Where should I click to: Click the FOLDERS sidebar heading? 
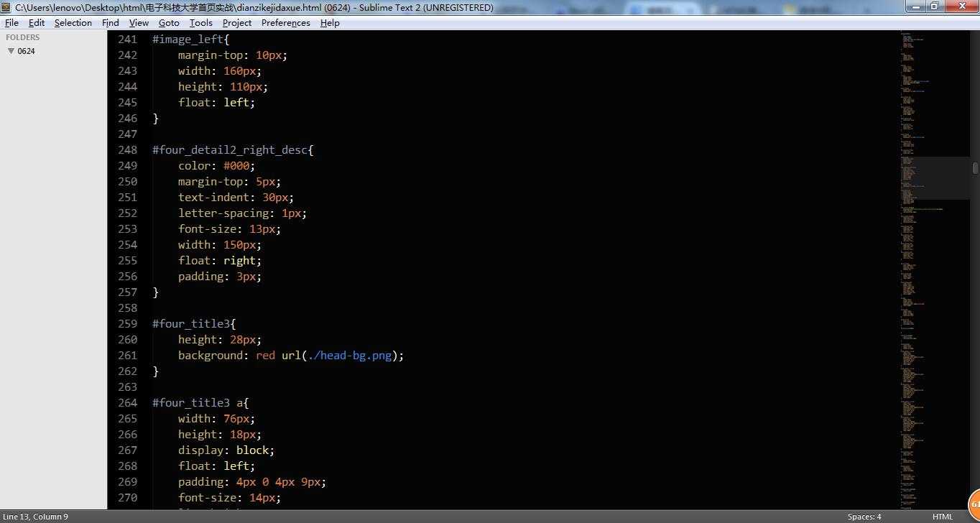tap(23, 37)
